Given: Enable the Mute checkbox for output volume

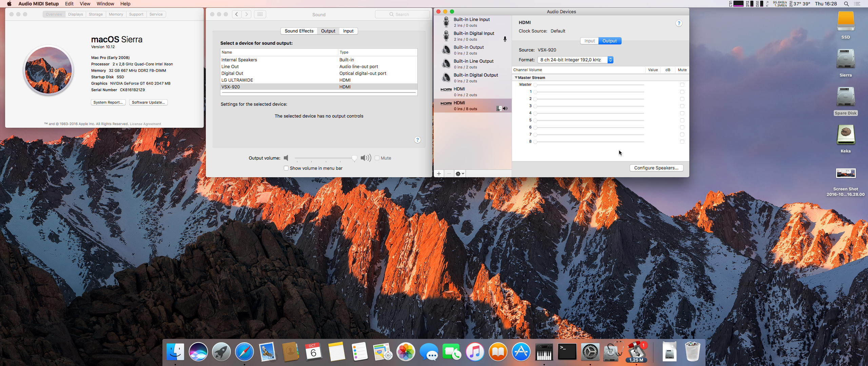Looking at the screenshot, I should pos(377,158).
